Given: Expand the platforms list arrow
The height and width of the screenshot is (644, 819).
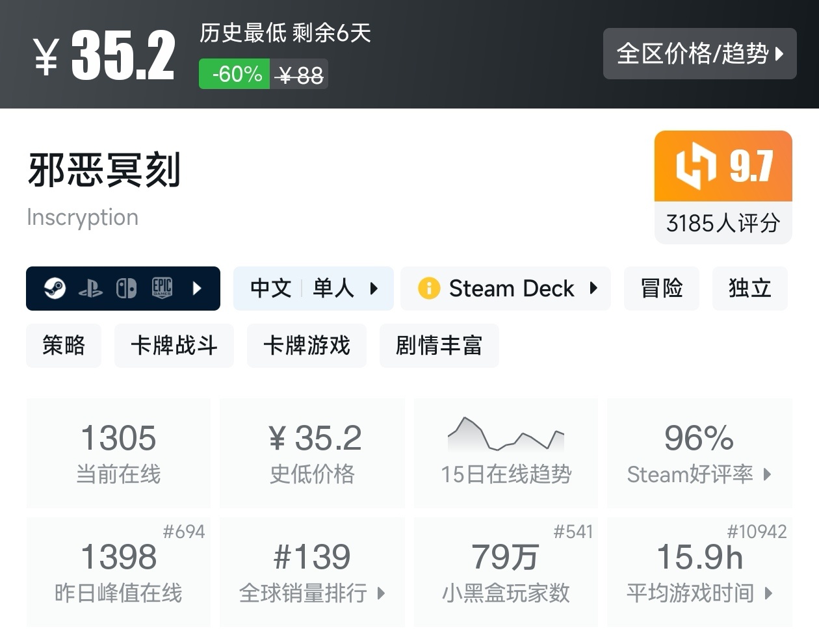Looking at the screenshot, I should point(198,288).
